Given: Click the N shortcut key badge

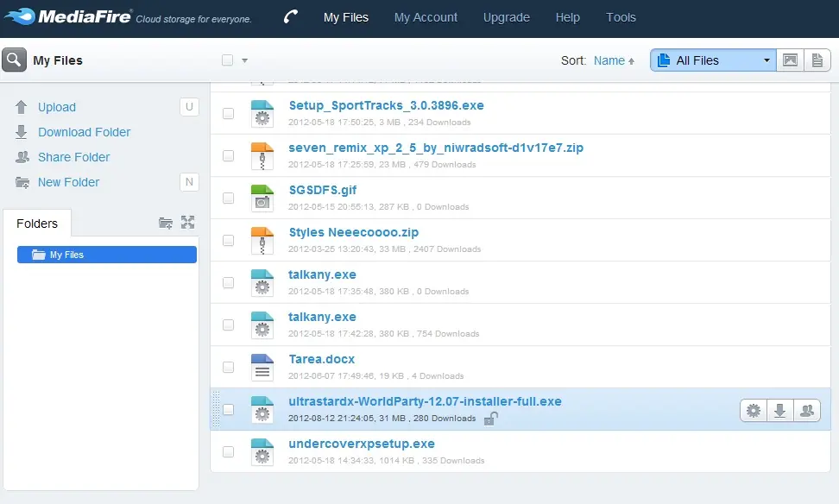Looking at the screenshot, I should [x=189, y=182].
